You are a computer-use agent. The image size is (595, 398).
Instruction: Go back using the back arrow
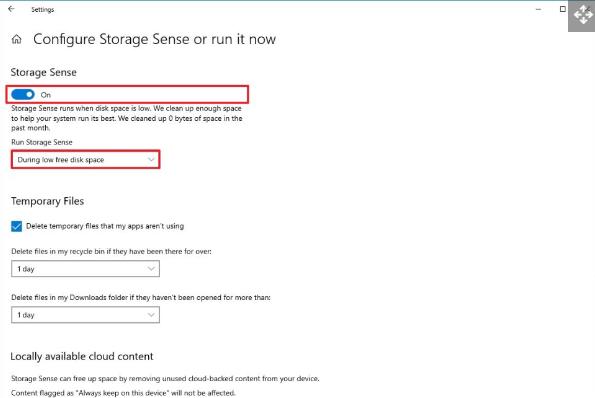(11, 9)
